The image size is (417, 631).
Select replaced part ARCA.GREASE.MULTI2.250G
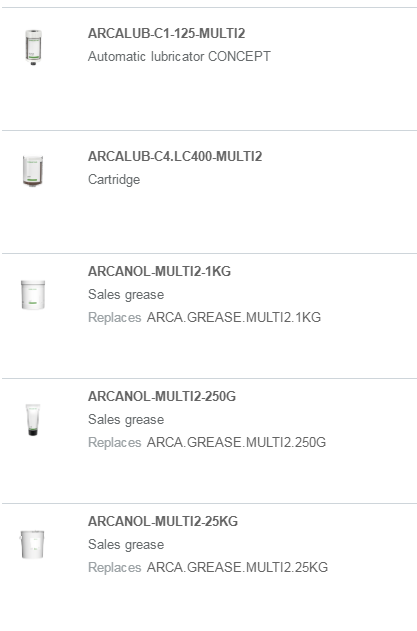(x=236, y=443)
